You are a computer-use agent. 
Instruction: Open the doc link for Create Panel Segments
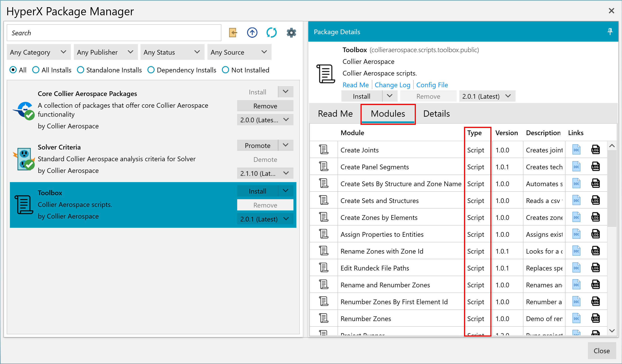click(x=576, y=167)
